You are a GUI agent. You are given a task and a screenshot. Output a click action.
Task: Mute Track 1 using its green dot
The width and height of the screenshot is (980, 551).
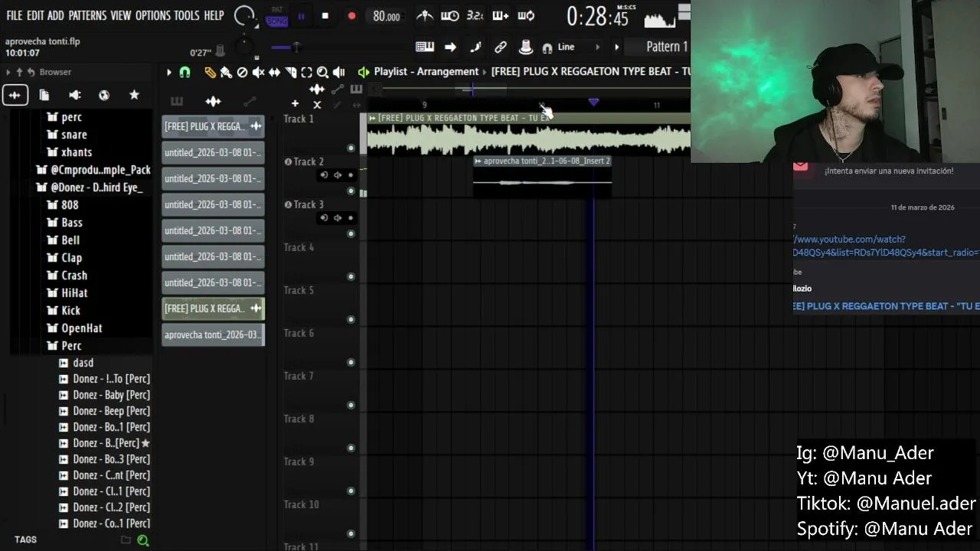click(351, 148)
